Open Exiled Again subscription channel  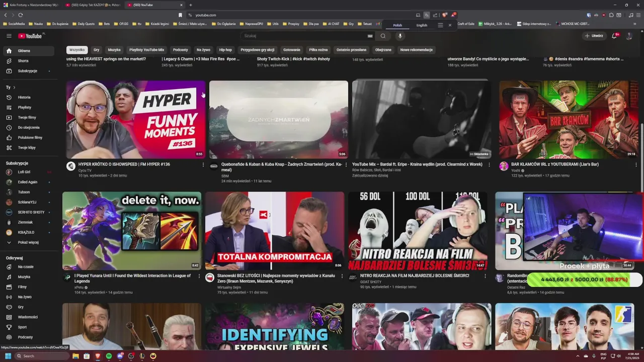click(x=28, y=182)
